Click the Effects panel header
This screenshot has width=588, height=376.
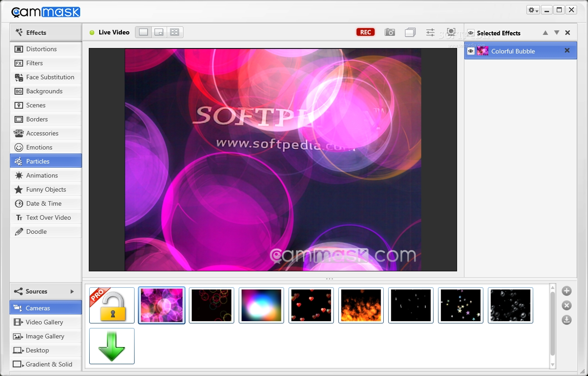coord(46,33)
